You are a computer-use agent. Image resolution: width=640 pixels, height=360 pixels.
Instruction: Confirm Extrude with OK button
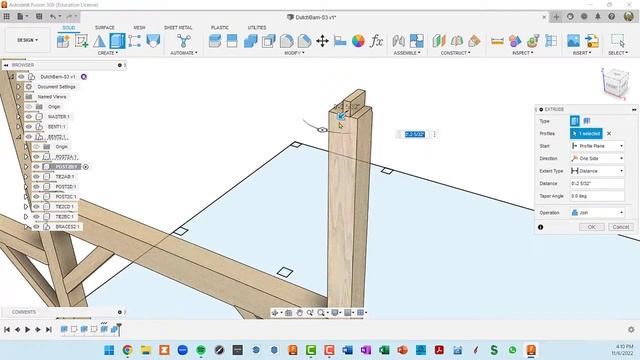click(x=591, y=227)
